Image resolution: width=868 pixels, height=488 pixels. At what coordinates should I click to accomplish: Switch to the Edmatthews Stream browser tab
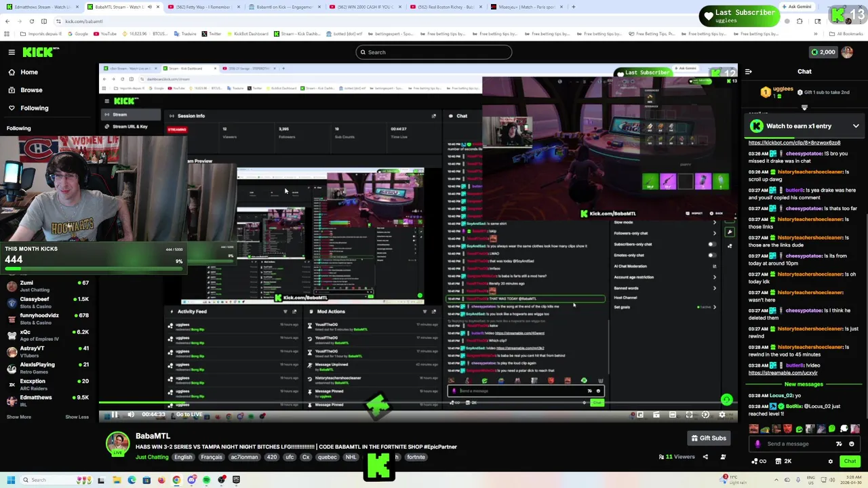click(x=41, y=7)
